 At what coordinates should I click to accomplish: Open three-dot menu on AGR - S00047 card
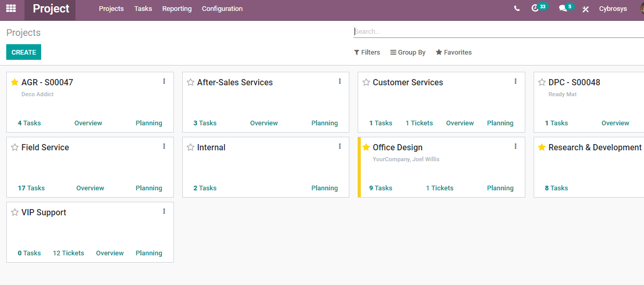[x=164, y=81]
